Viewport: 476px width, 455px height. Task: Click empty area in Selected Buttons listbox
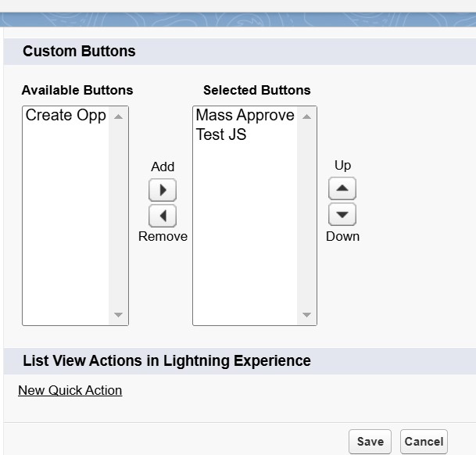pos(245,235)
